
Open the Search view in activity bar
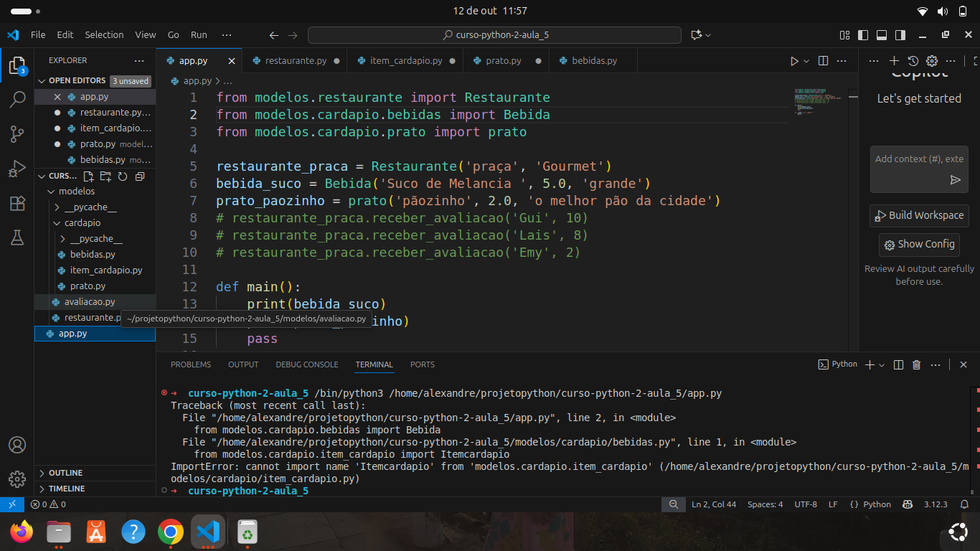[17, 100]
